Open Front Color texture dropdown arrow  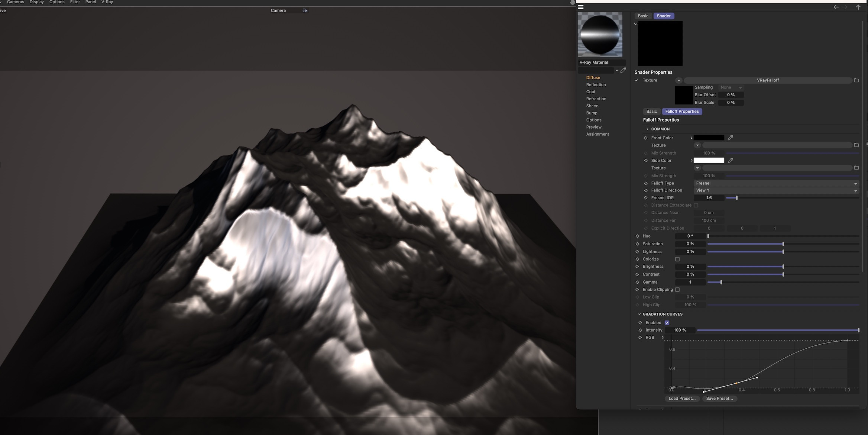697,145
